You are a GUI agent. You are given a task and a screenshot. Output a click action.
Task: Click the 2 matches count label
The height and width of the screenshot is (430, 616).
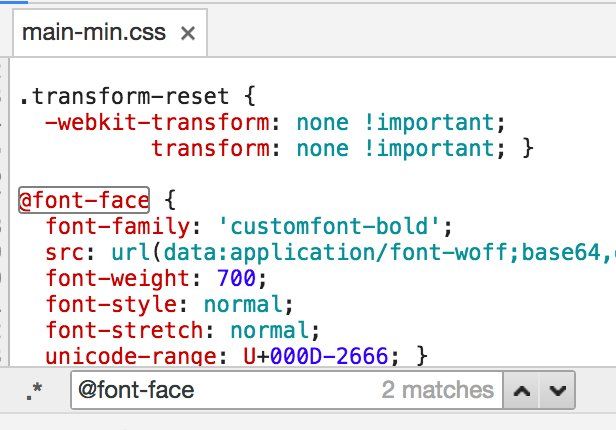point(437,390)
